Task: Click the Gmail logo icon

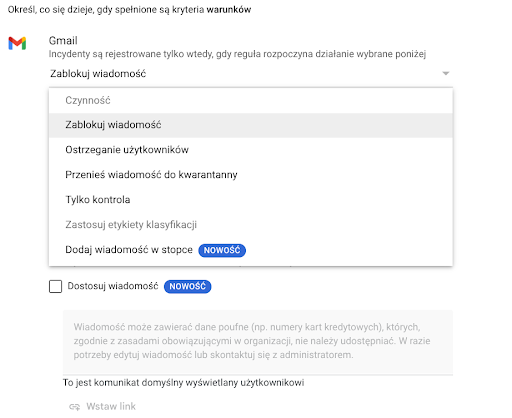Action: [17, 43]
